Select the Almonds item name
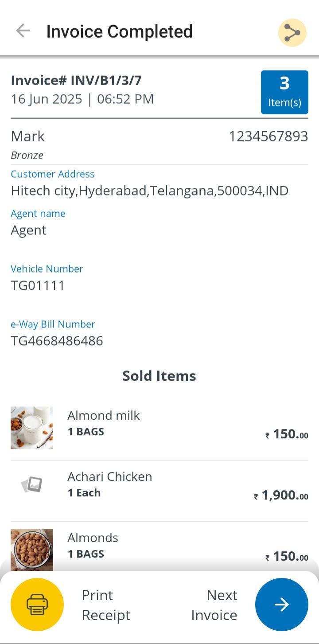The width and height of the screenshot is (319, 644). (93, 538)
